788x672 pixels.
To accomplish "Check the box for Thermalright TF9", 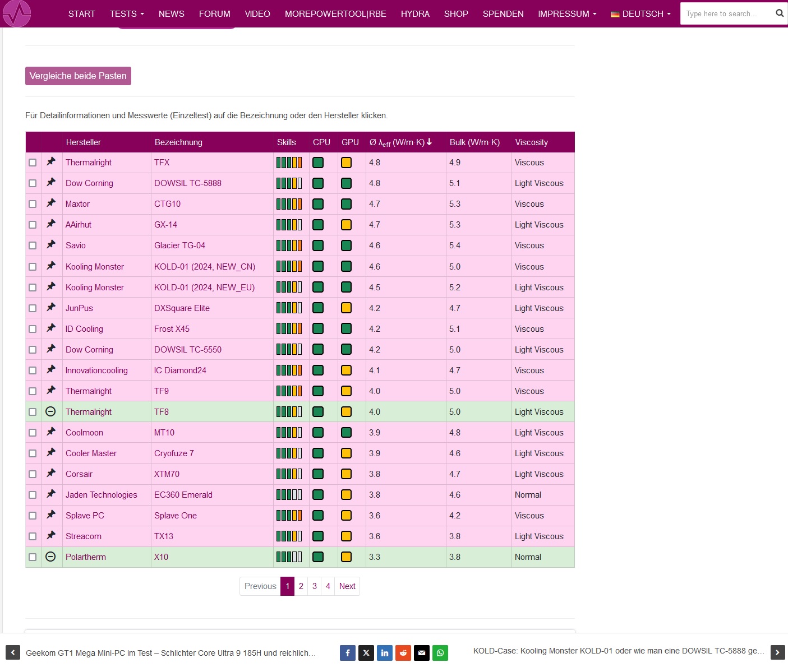I will click(x=33, y=391).
